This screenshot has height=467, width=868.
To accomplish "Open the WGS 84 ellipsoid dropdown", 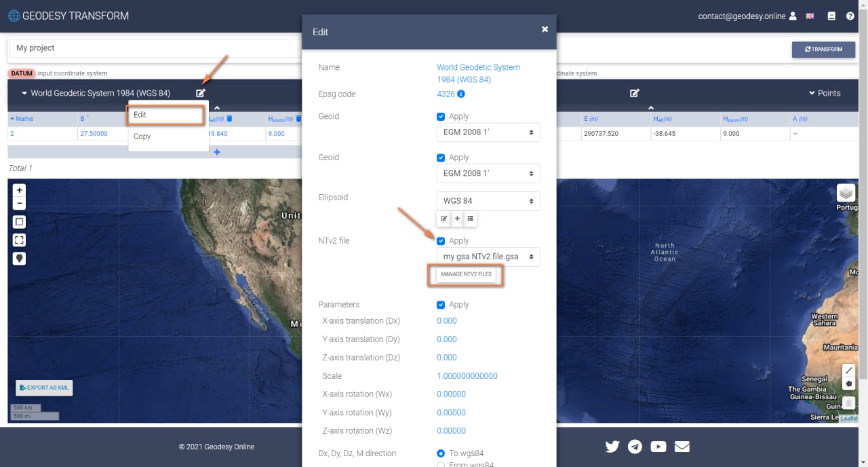I will [x=488, y=201].
